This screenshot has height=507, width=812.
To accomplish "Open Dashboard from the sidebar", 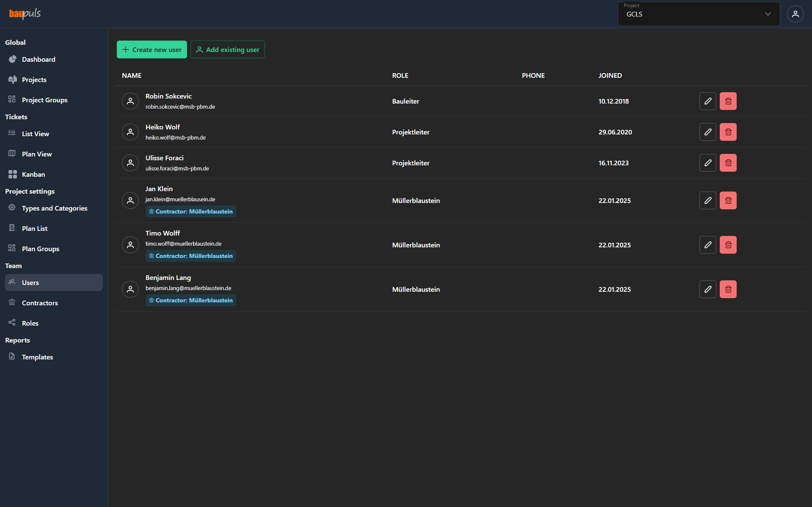I will pos(39,59).
